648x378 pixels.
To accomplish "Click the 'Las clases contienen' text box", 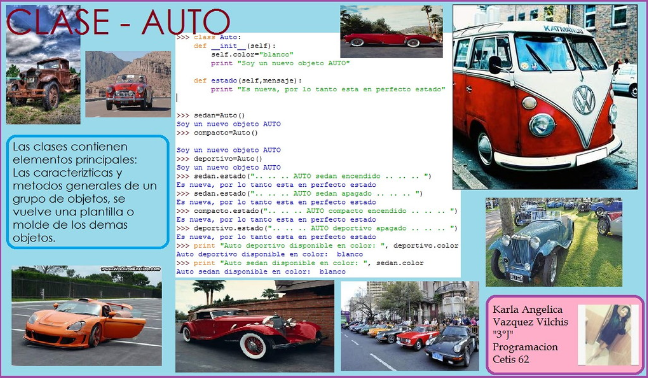I will pyautogui.click(x=88, y=192).
